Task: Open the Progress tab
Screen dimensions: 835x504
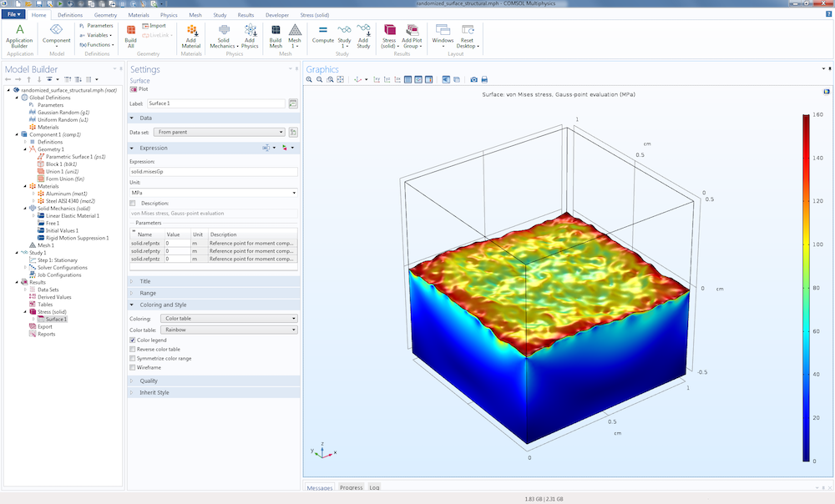Action: click(x=352, y=487)
